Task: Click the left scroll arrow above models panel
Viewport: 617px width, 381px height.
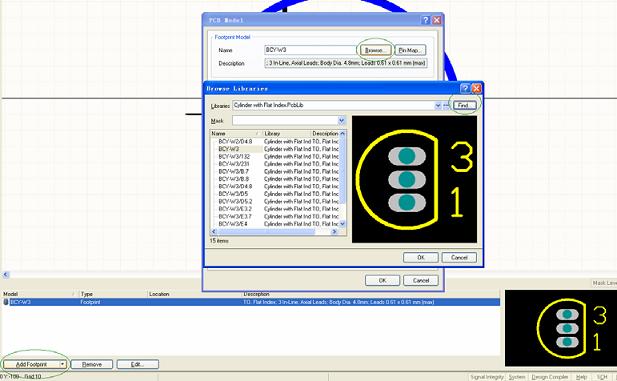Action: tap(6, 275)
